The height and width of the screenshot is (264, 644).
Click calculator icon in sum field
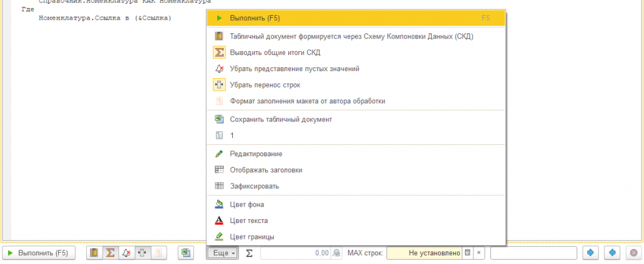tap(337, 253)
